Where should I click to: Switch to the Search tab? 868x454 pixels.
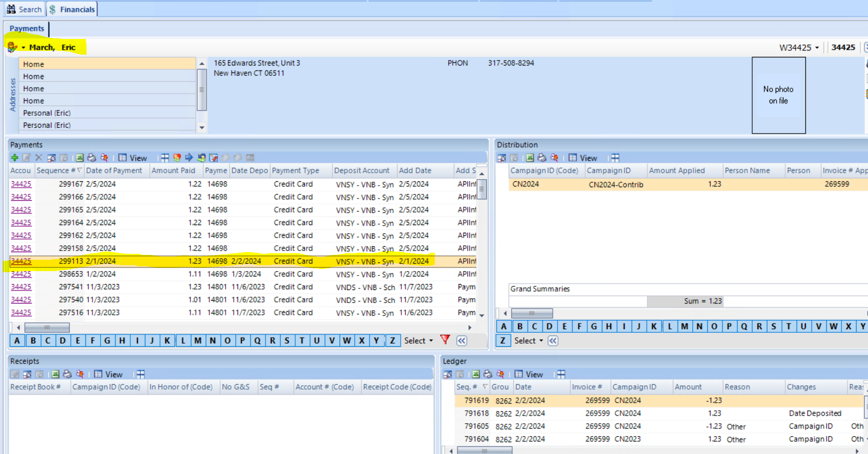coord(24,9)
